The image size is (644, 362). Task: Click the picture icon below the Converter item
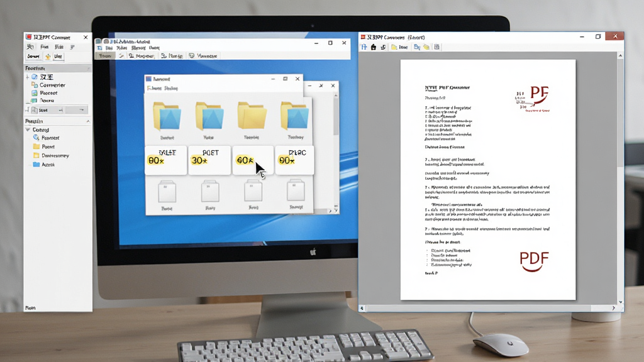(x=35, y=93)
